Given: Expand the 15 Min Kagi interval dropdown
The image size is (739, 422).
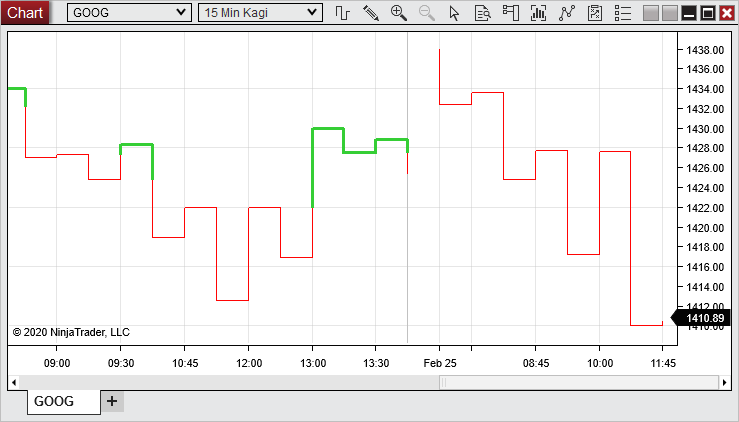Looking at the screenshot, I should pos(261,13).
